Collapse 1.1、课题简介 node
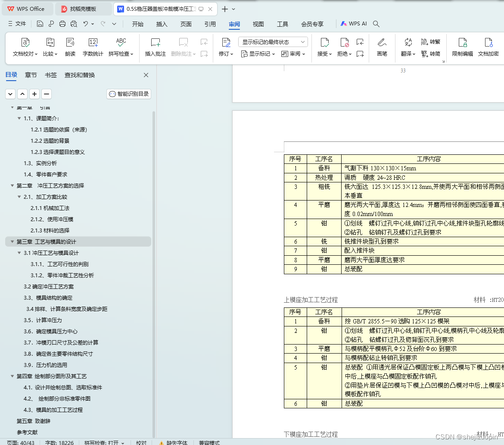 (x=19, y=119)
